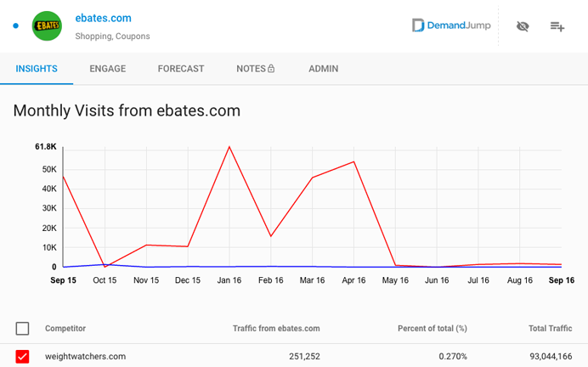Click the 93,044,166 total traffic value
The width and height of the screenshot is (588, 367).
pyautogui.click(x=551, y=356)
